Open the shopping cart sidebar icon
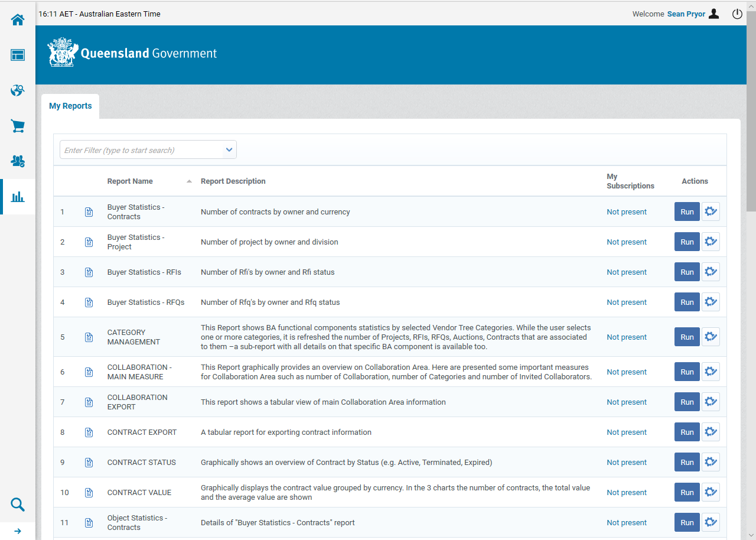Viewport: 756px width, 540px height. tap(18, 126)
